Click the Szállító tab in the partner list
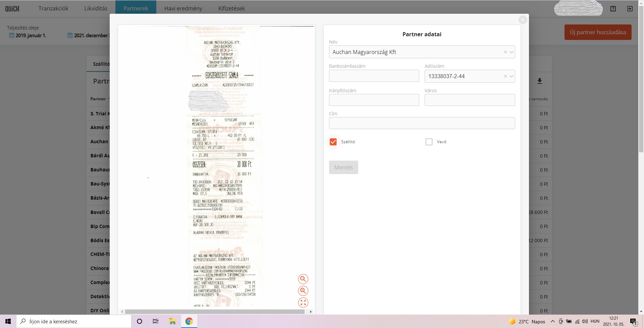This screenshot has height=328, width=644. pos(101,64)
